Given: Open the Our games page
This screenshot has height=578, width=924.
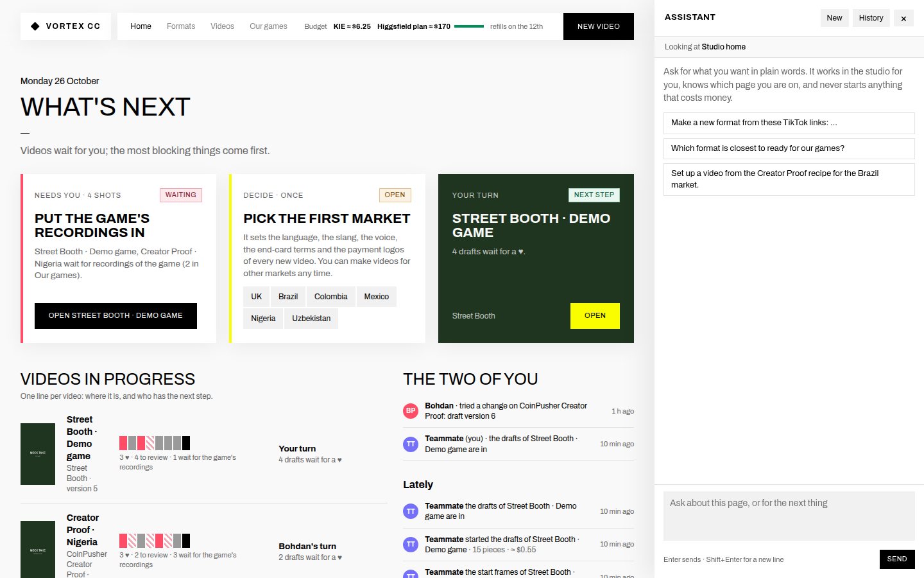Looking at the screenshot, I should tap(268, 26).
